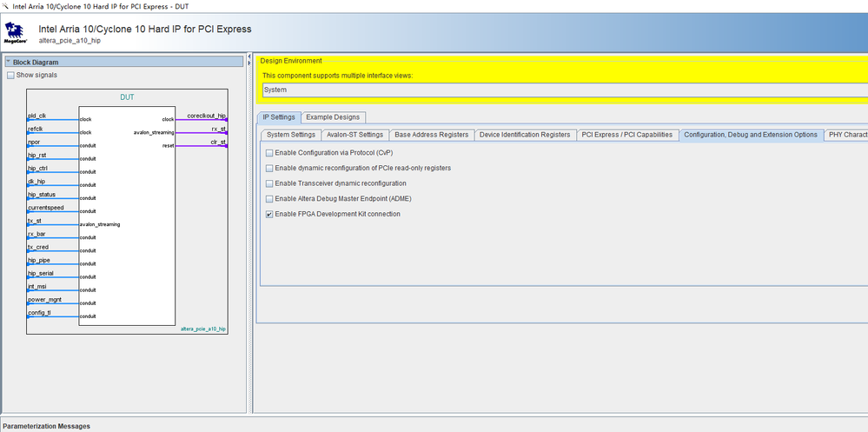Click the DUT block title

coord(128,97)
